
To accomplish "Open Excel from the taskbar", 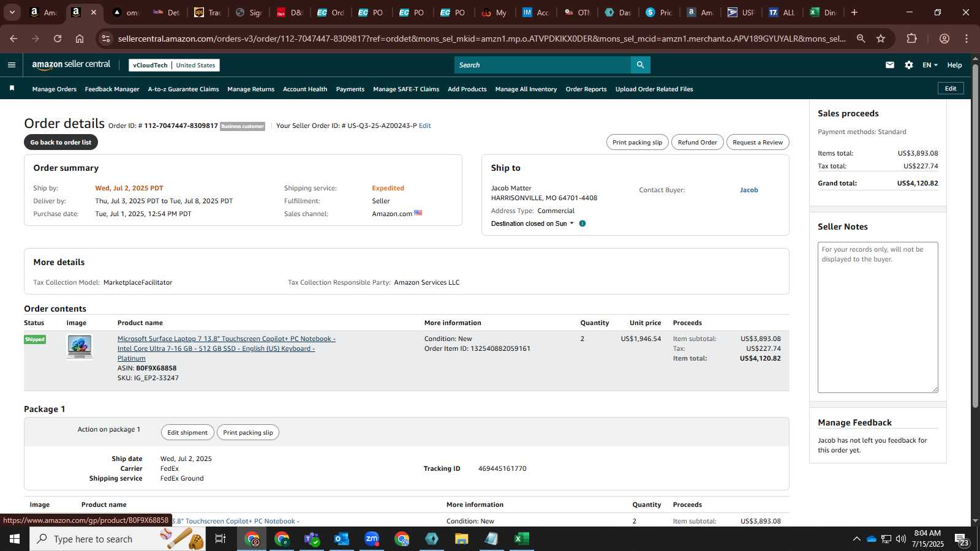I will coord(521,539).
